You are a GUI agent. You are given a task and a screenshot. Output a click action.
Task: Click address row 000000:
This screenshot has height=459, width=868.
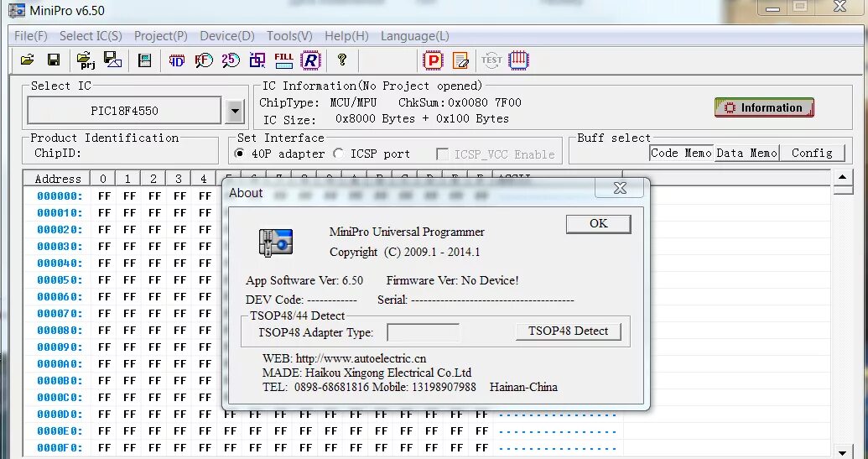click(x=60, y=196)
